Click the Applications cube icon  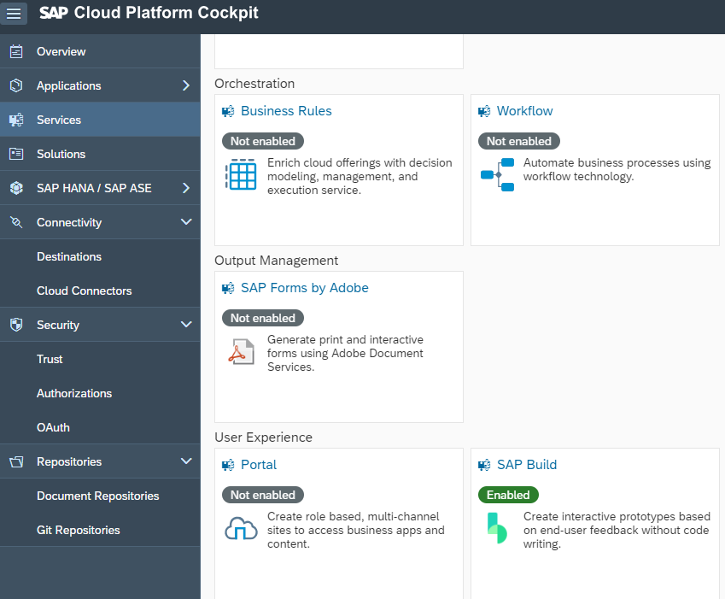[16, 86]
